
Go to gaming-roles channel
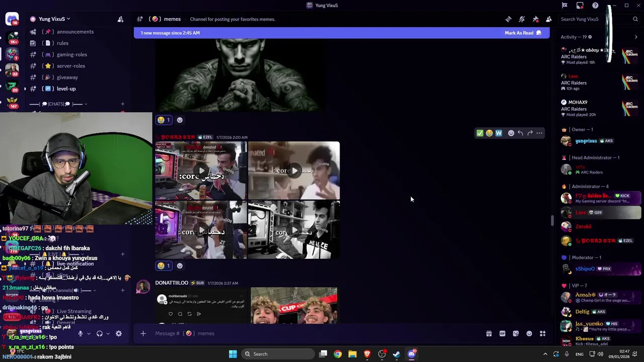[x=75, y=54]
